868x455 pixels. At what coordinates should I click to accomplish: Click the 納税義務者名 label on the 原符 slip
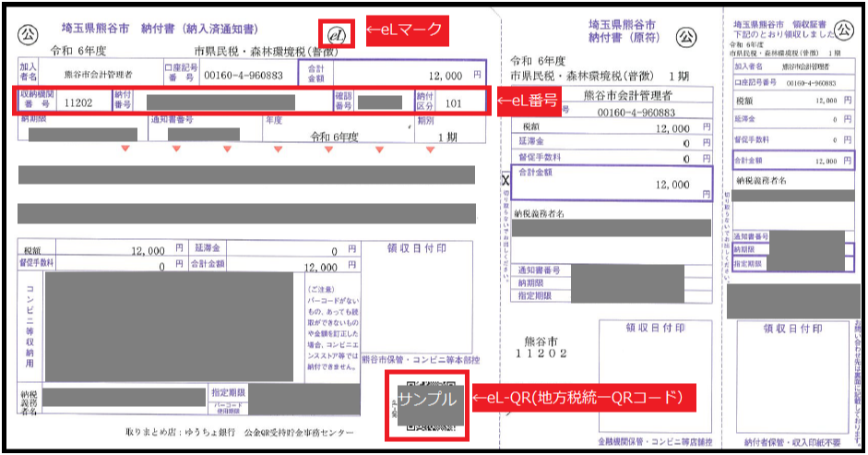pos(539,213)
